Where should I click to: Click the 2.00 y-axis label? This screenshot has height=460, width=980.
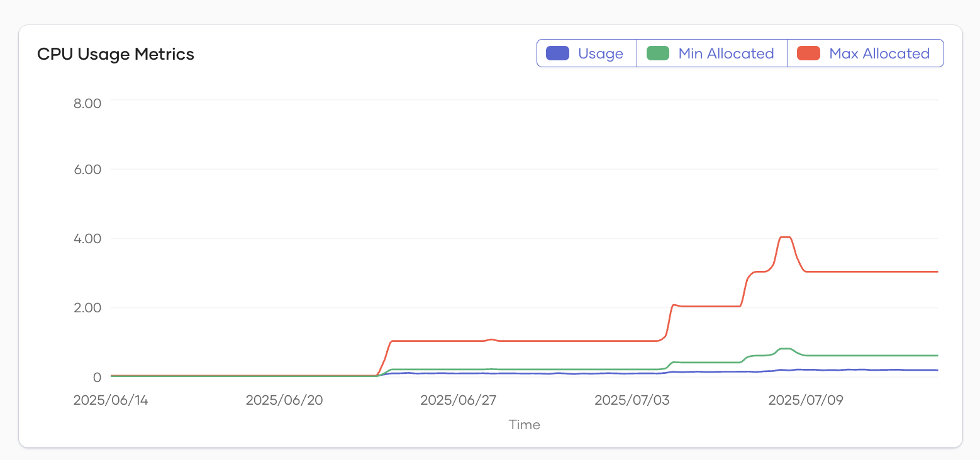87,308
